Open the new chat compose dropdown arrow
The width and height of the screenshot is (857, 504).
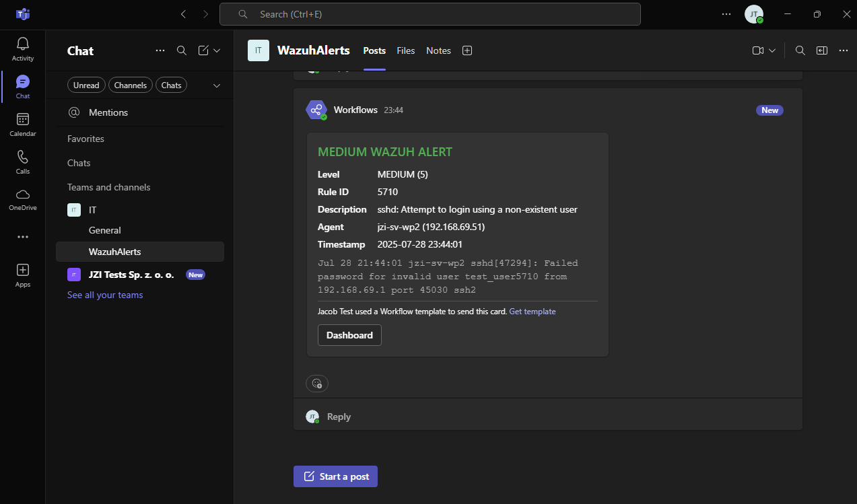(217, 50)
